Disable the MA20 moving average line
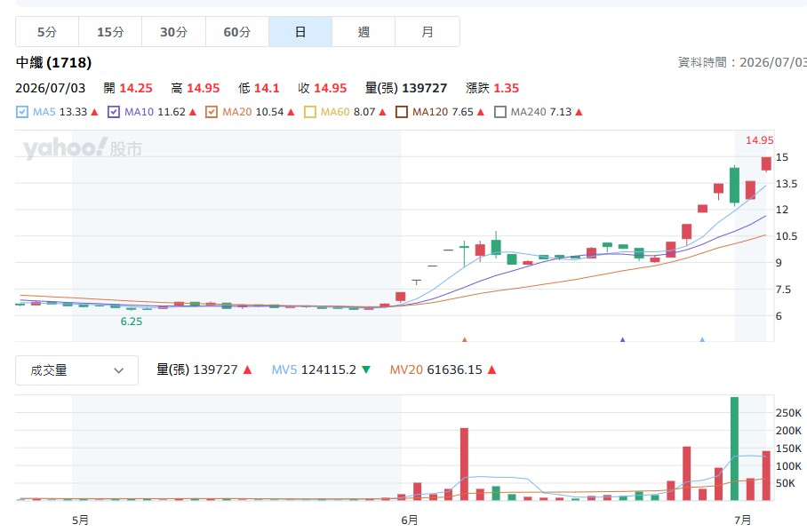807x532 pixels. point(211,112)
